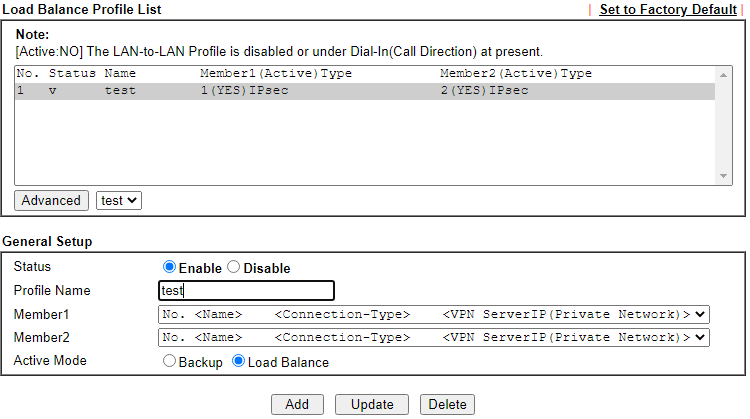
Task: Choose the Disable status option
Action: 234,268
